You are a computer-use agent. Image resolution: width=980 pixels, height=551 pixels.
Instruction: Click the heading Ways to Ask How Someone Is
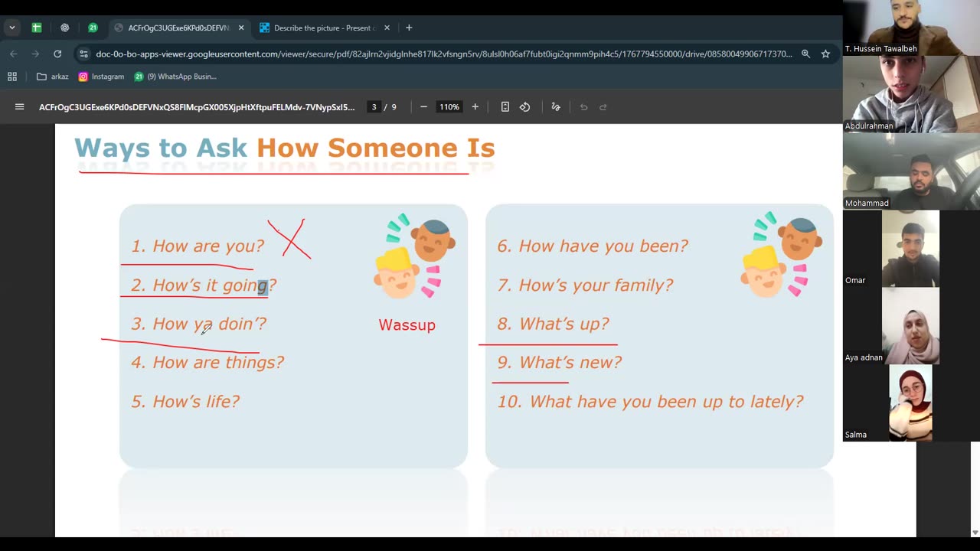[285, 148]
